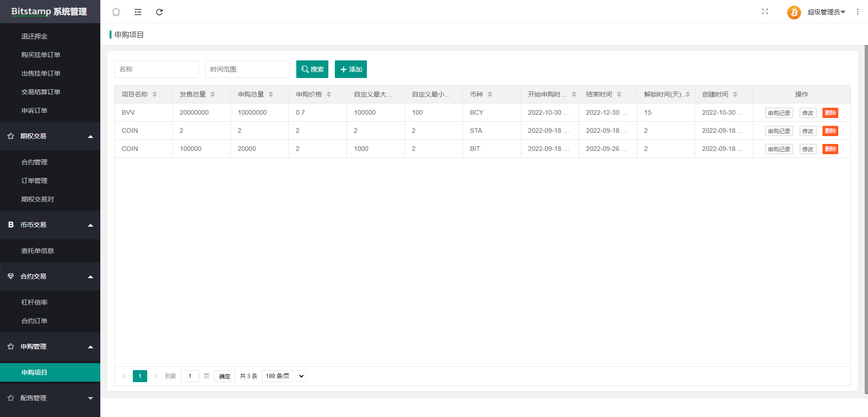Open 申诉订单 in the sidebar
The width and height of the screenshot is (868, 417).
tap(34, 111)
